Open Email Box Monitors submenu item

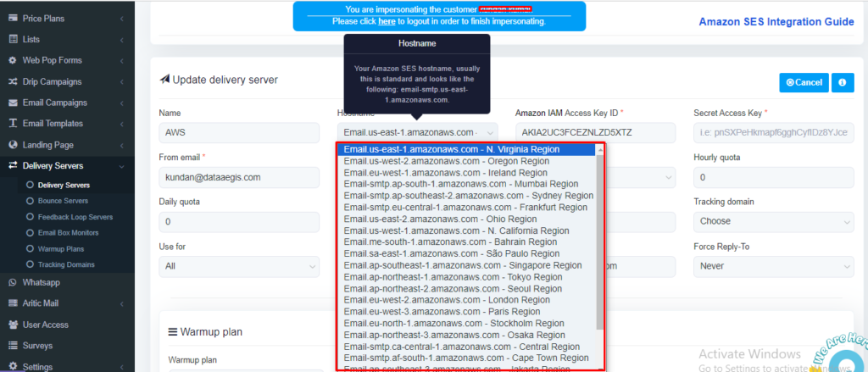68,233
